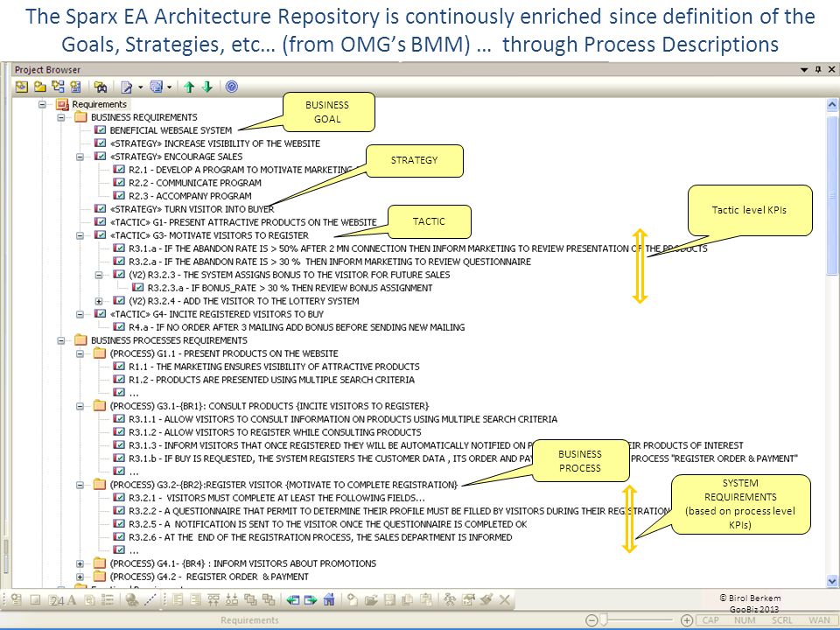
Task: Click the scrollbar up arrow in Project Browser
Action: [x=831, y=105]
